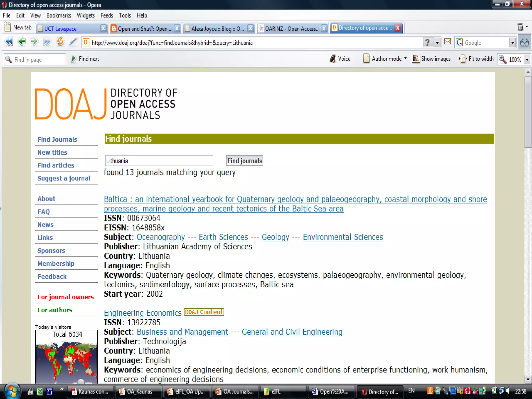Click the green Back arrow icon
Image resolution: width=532 pixels, height=399 pixels.
pos(22,42)
